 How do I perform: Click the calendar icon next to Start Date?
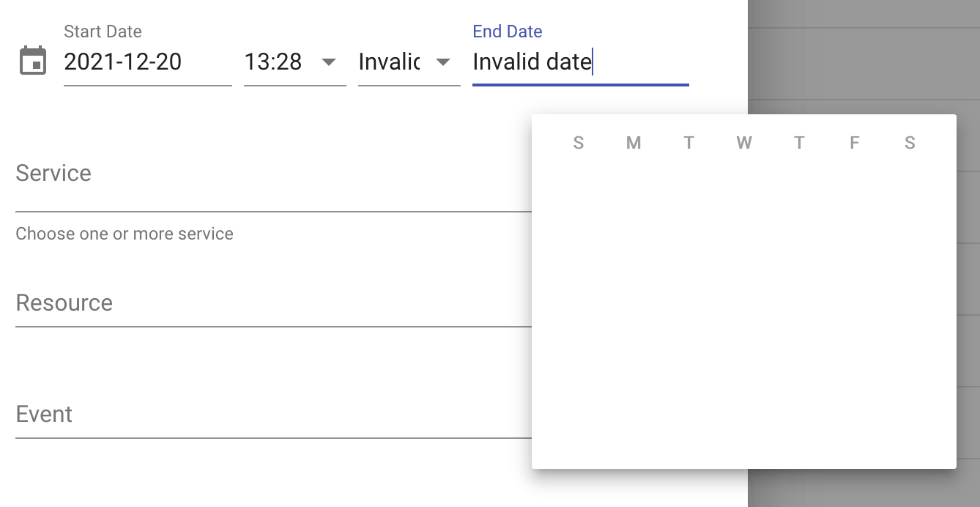point(32,62)
